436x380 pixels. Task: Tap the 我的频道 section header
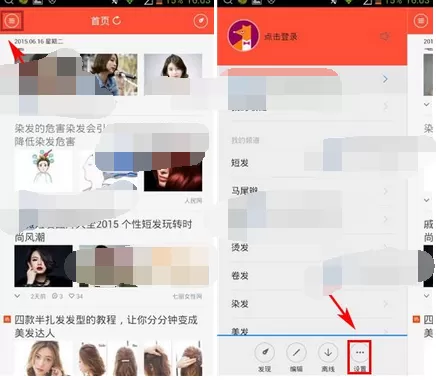(245, 140)
